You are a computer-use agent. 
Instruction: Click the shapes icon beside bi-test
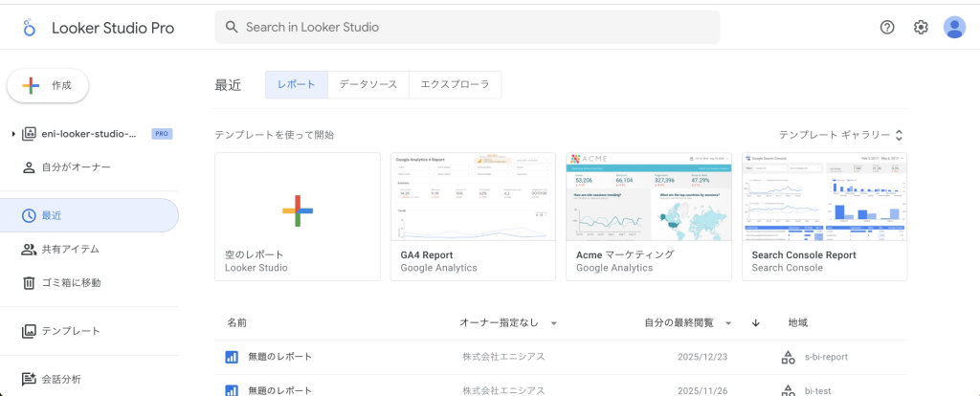tap(789, 391)
